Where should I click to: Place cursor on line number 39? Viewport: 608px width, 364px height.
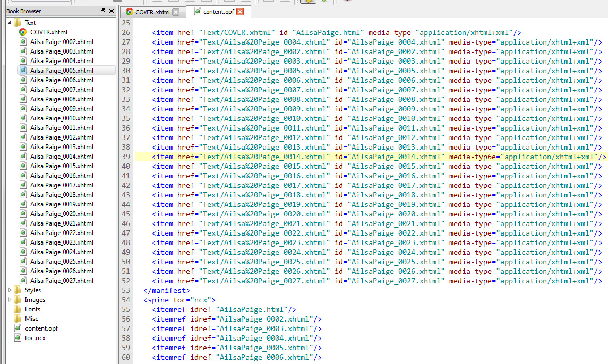126,157
